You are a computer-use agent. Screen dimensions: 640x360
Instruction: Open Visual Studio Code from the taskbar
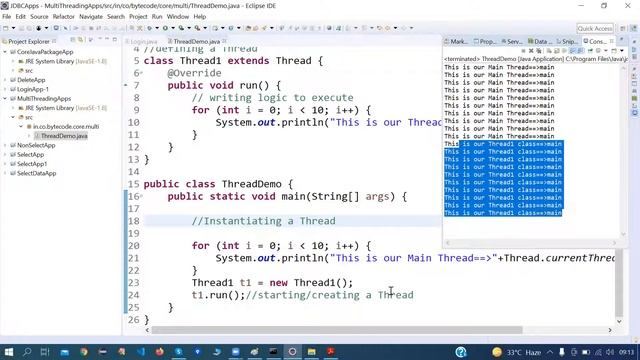pyautogui.click(x=141, y=352)
